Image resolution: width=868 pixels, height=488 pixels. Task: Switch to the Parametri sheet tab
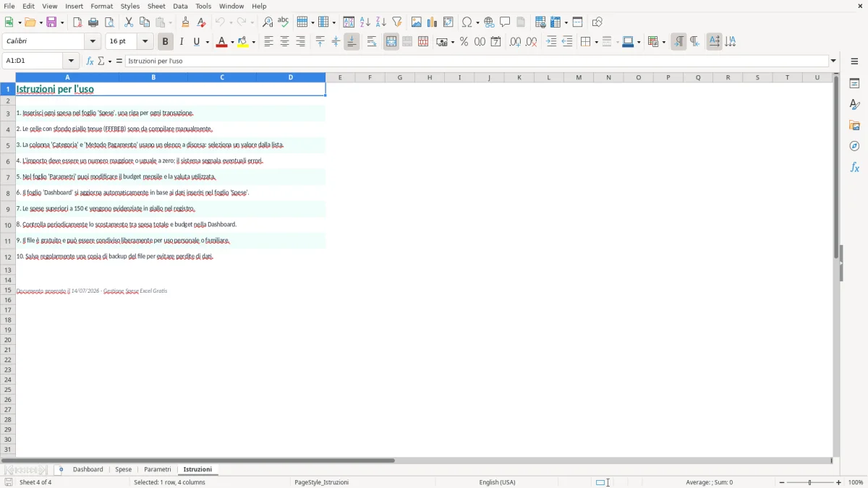click(158, 470)
